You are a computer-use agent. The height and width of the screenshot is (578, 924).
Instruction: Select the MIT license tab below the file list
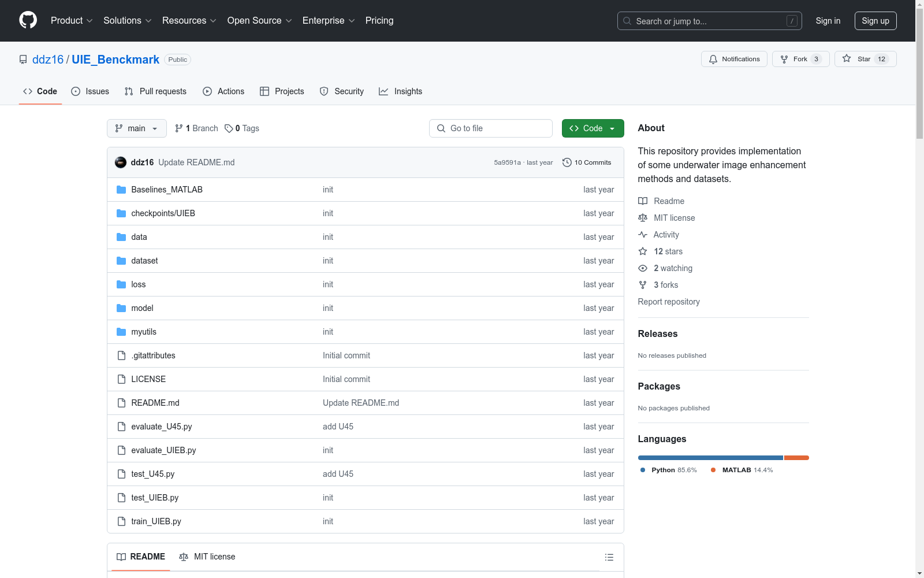point(207,557)
